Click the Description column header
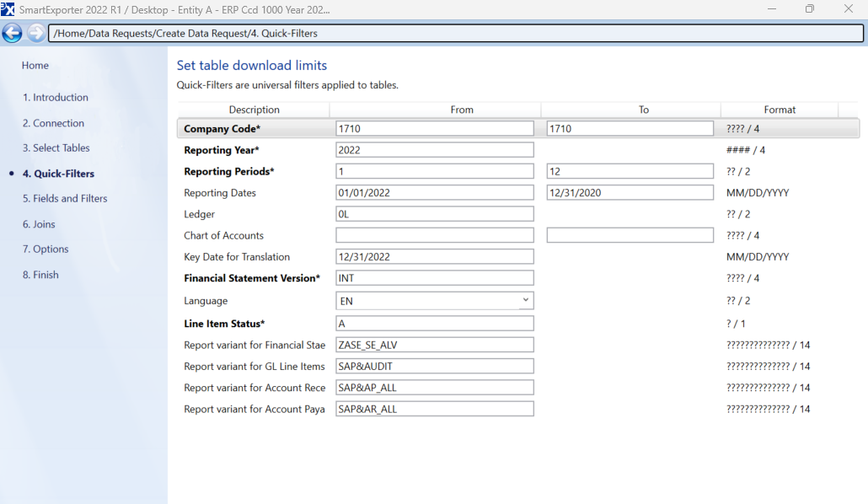 [254, 110]
